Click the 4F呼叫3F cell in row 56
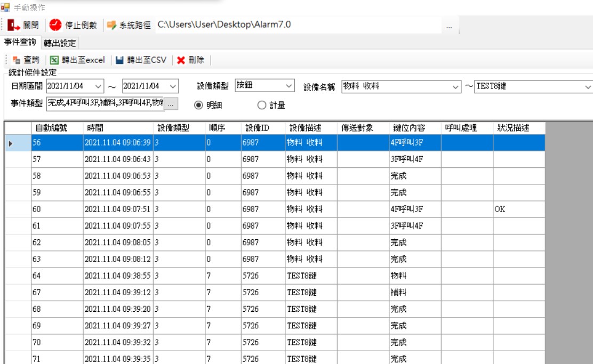The width and height of the screenshot is (593, 364). (415, 143)
